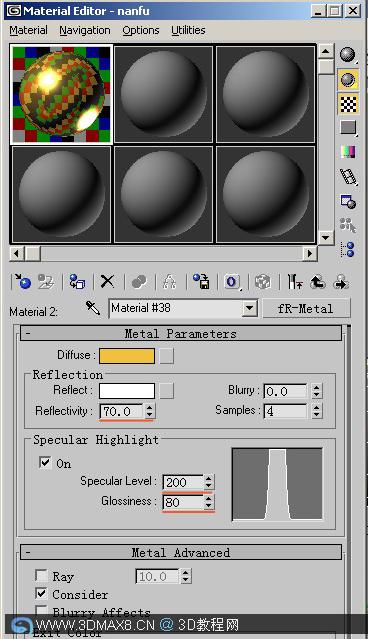Click the Glossiness spinner arrows

click(209, 502)
